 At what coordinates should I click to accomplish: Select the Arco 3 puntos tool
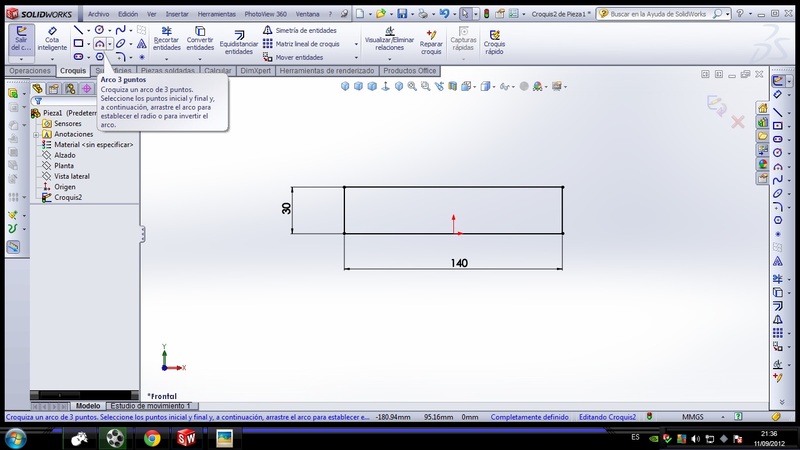pyautogui.click(x=99, y=44)
